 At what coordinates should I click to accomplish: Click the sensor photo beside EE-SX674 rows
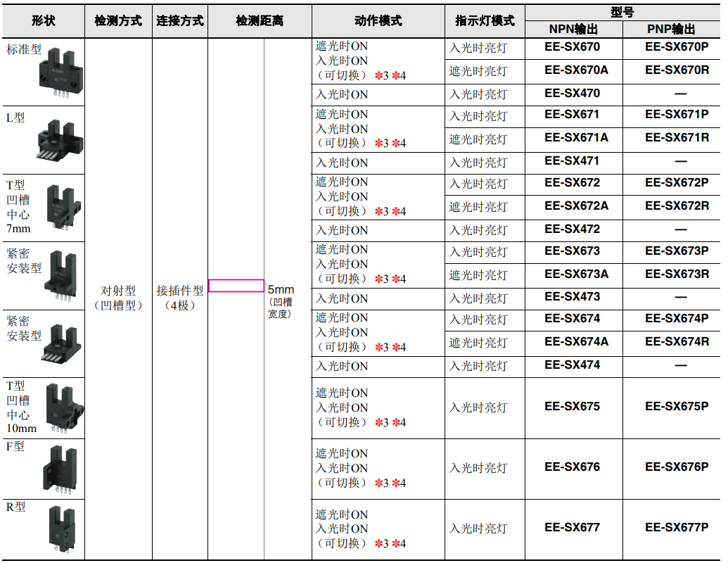coord(61,343)
